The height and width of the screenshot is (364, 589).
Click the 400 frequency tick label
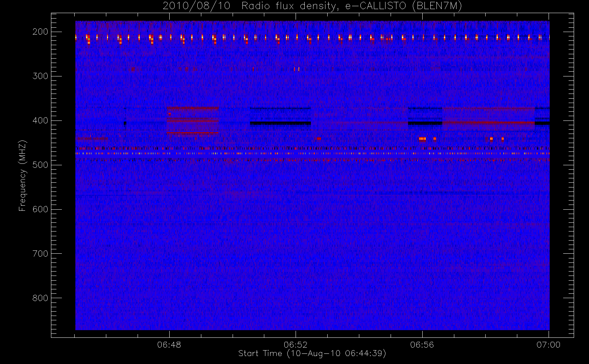point(40,120)
